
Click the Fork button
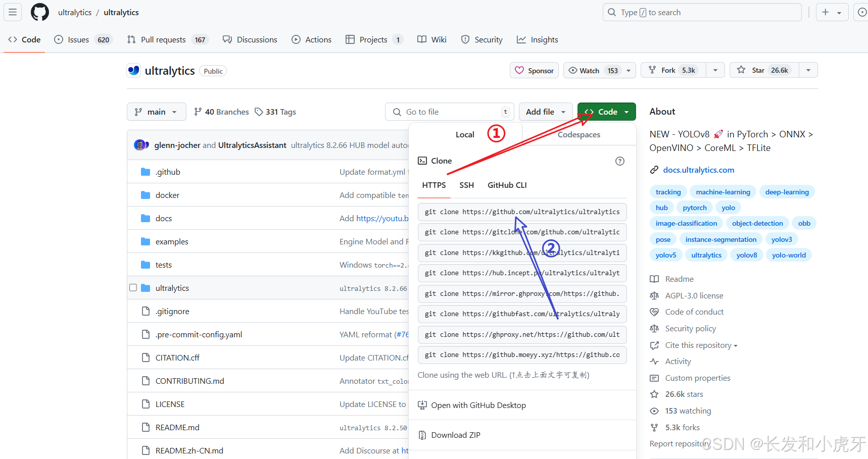pyautogui.click(x=674, y=70)
